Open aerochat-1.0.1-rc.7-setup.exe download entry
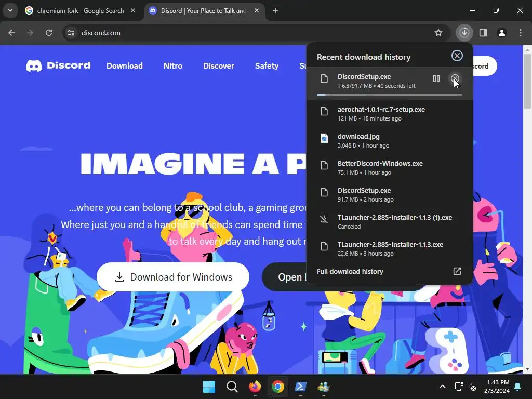 click(x=390, y=114)
